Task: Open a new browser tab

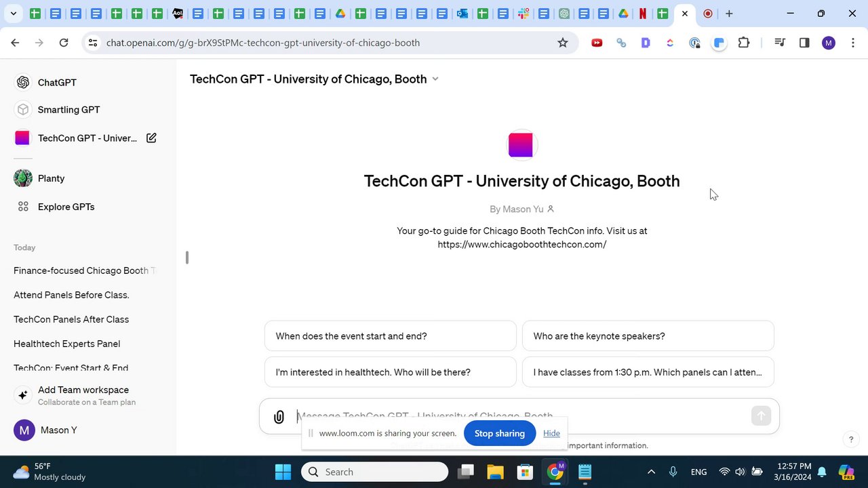Action: (x=729, y=14)
